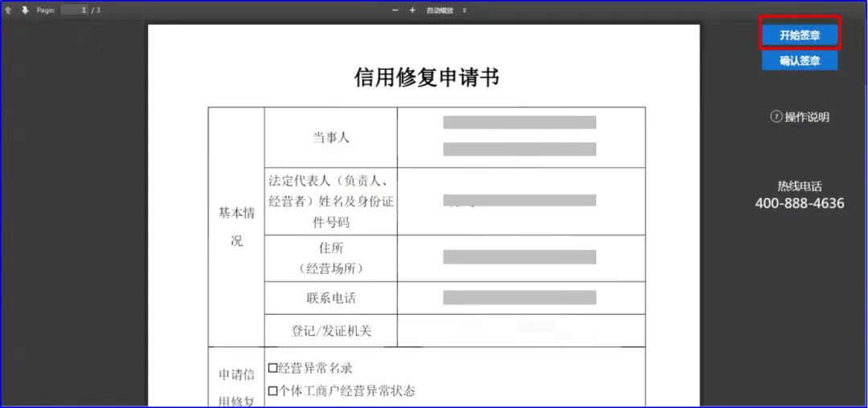Screen dimensions: 868x408
Task: Click the page number input box
Action: click(x=73, y=10)
